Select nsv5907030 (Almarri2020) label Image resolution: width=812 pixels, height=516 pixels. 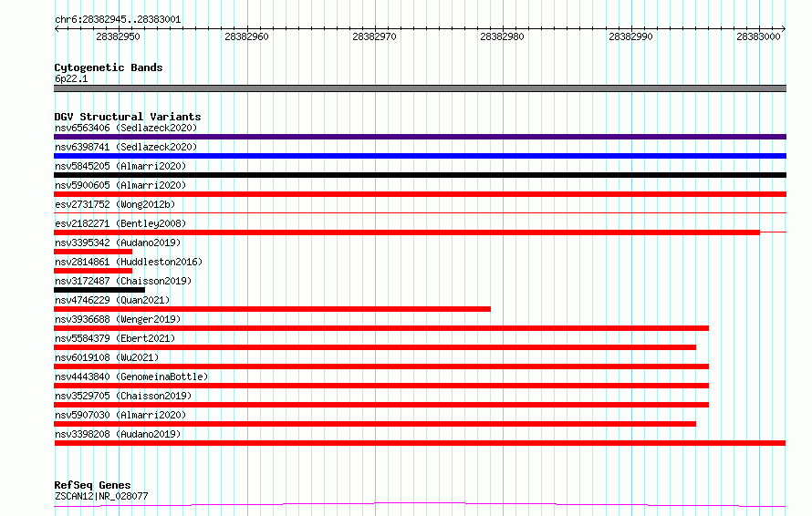(120, 415)
